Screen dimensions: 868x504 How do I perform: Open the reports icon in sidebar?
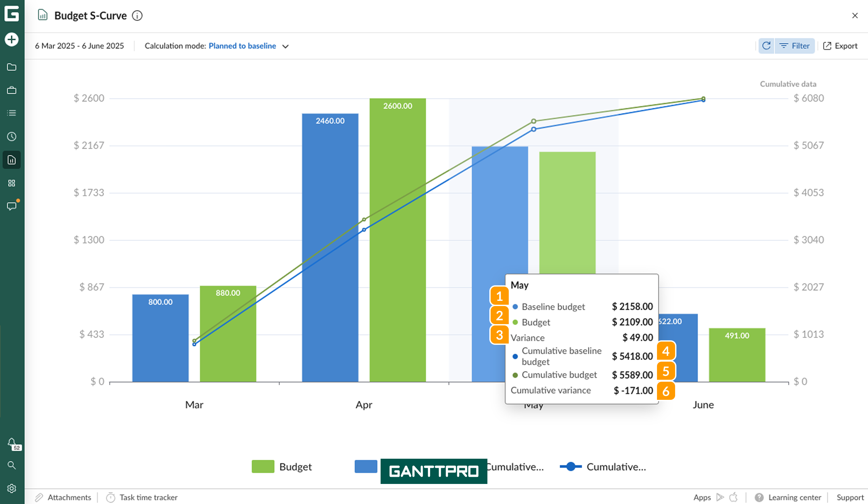click(x=12, y=160)
